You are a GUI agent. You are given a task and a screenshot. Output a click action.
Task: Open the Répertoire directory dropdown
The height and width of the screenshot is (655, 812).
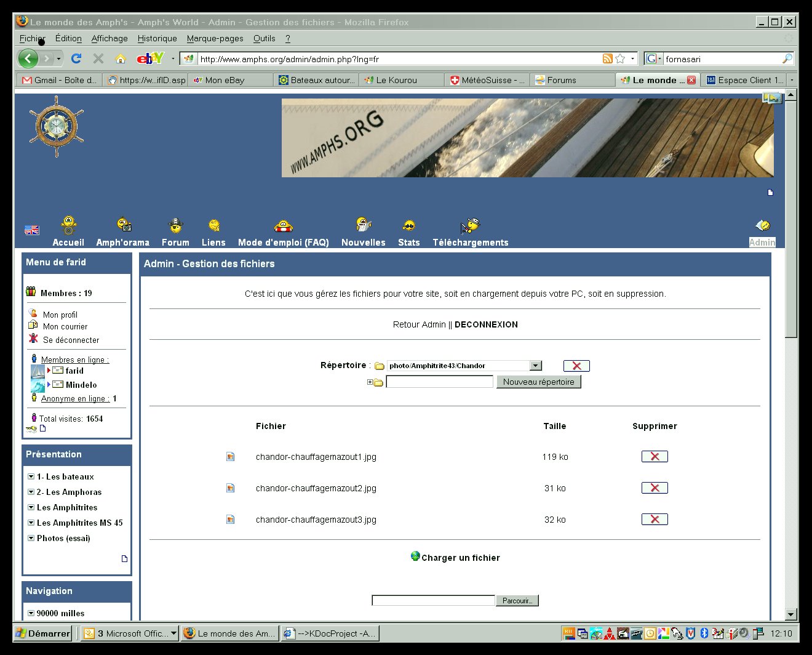(536, 366)
